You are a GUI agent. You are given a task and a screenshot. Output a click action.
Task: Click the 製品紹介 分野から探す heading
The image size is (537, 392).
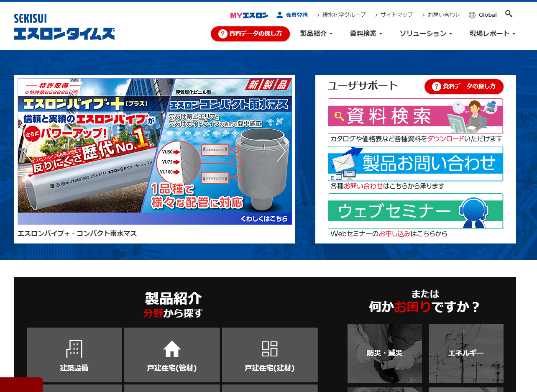[173, 305]
